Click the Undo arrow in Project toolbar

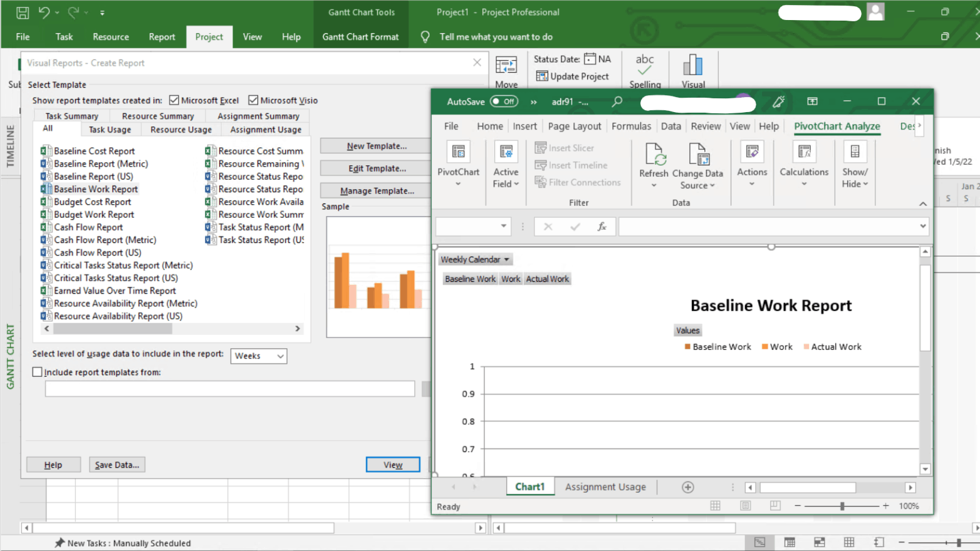(x=44, y=12)
